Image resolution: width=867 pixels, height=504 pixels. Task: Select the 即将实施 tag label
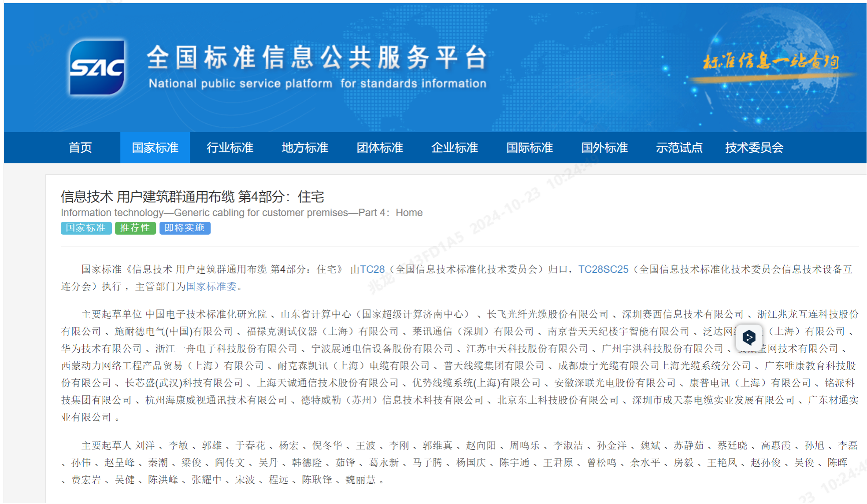click(x=185, y=228)
